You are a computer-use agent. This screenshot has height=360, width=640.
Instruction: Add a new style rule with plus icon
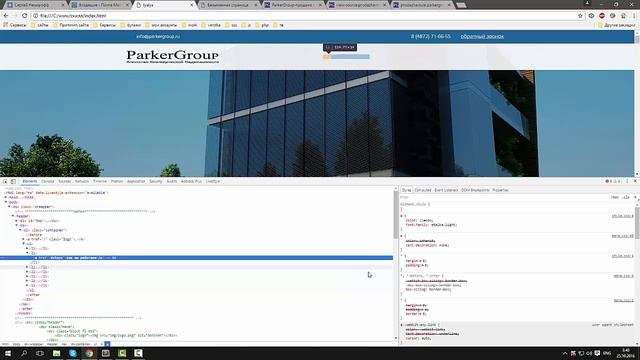point(635,197)
